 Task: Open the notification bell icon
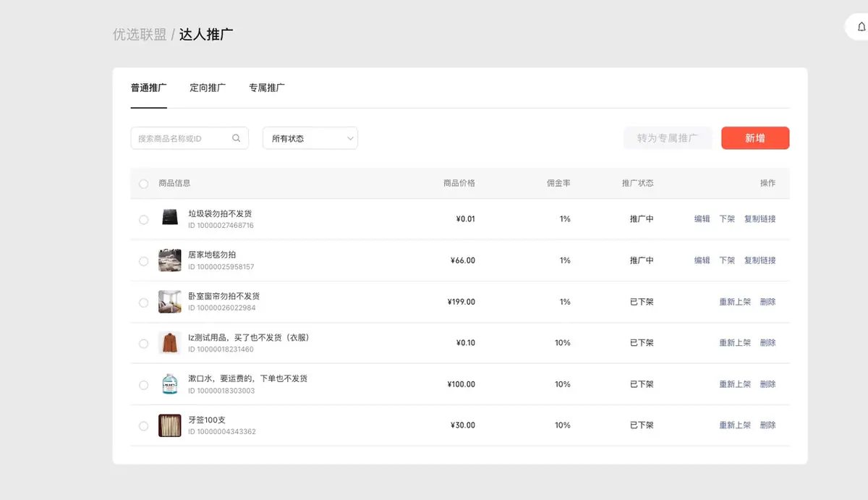[x=861, y=27]
